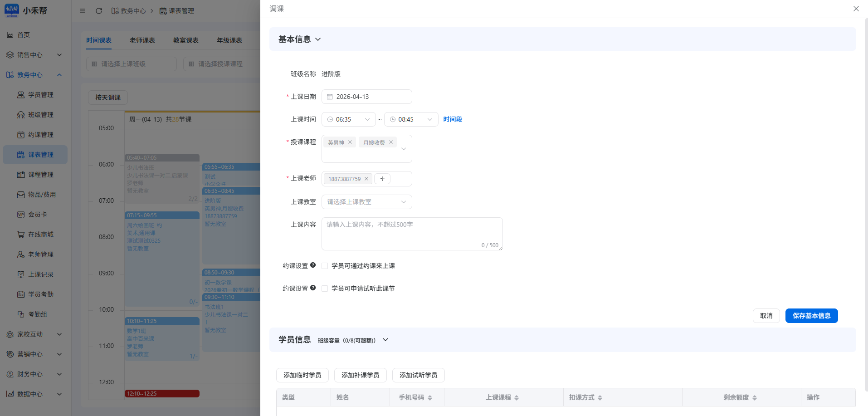Open 学员管理 in the sidebar
This screenshot has width=868, height=416.
pyautogui.click(x=40, y=95)
